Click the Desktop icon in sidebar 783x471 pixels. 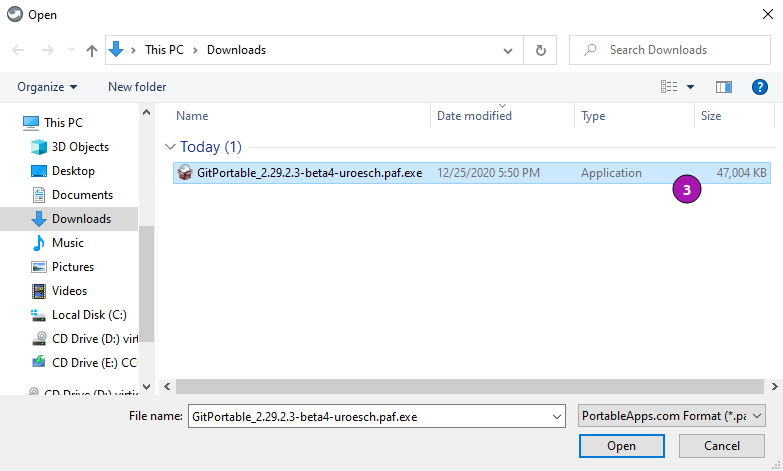(x=38, y=171)
